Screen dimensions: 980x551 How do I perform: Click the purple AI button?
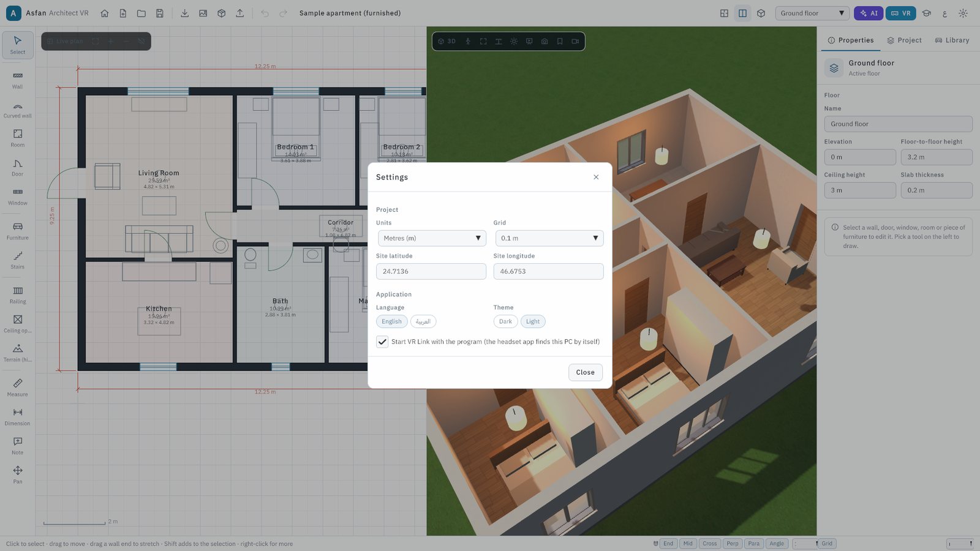[869, 13]
